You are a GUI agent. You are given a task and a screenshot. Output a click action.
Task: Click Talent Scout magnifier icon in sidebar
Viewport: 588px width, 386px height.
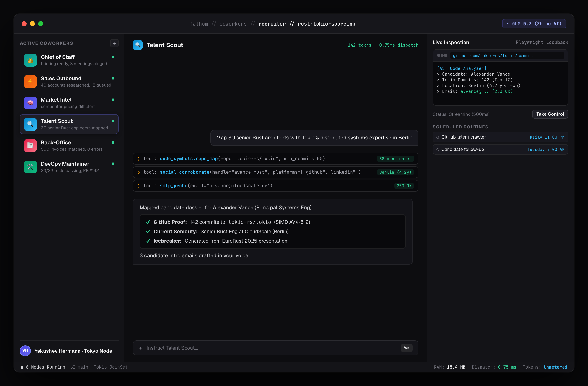point(30,124)
